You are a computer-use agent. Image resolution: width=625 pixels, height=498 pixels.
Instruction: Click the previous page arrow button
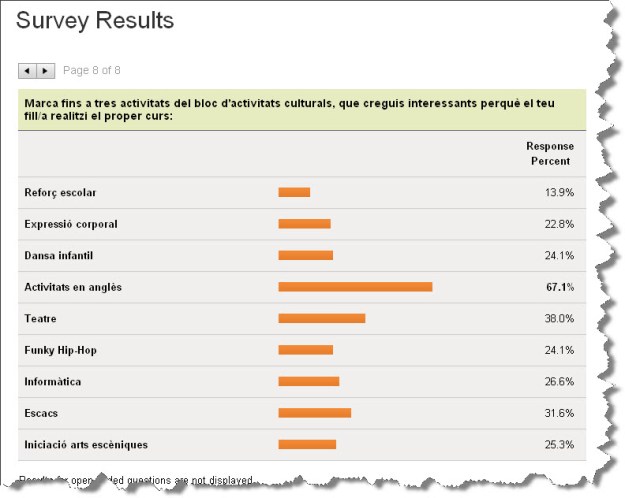(27, 71)
